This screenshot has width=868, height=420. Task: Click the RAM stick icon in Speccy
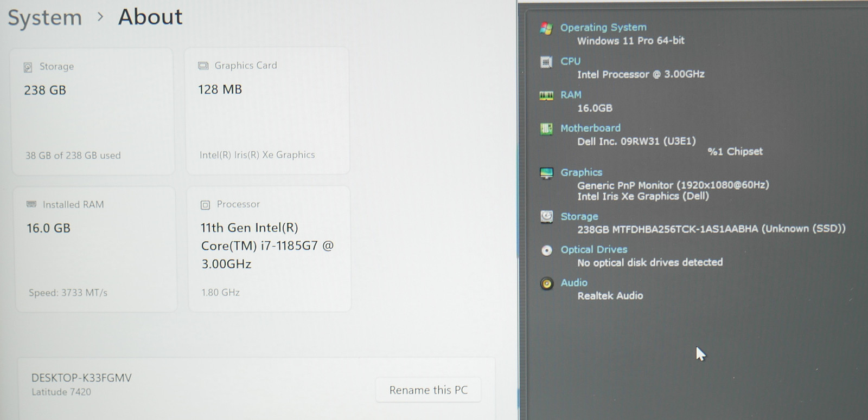(546, 95)
